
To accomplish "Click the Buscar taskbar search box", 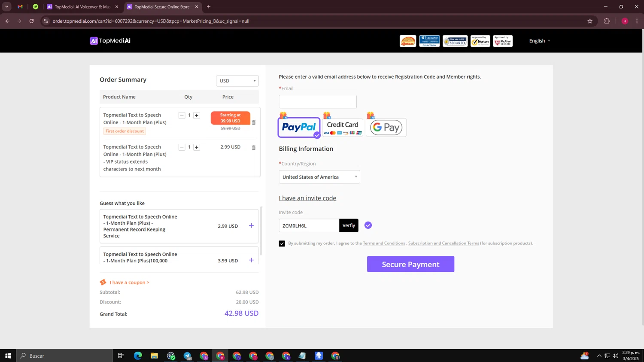I will click(x=64, y=356).
